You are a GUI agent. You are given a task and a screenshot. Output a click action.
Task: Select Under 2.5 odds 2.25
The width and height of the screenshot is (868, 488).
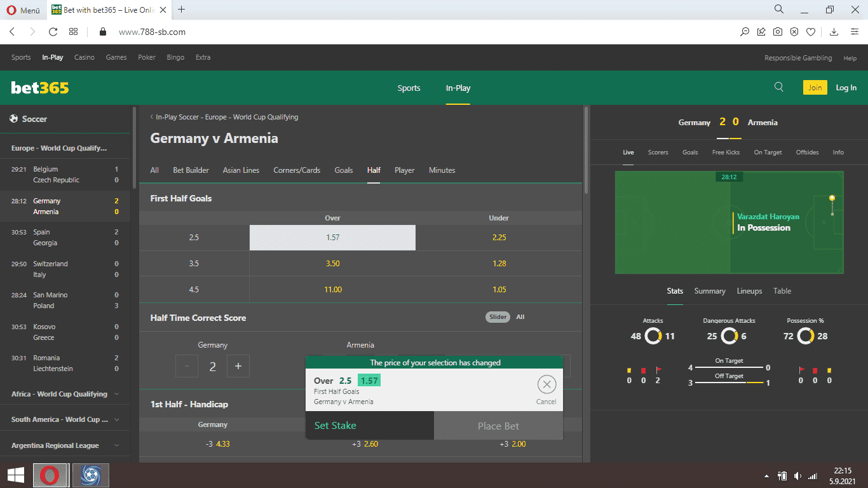click(499, 238)
